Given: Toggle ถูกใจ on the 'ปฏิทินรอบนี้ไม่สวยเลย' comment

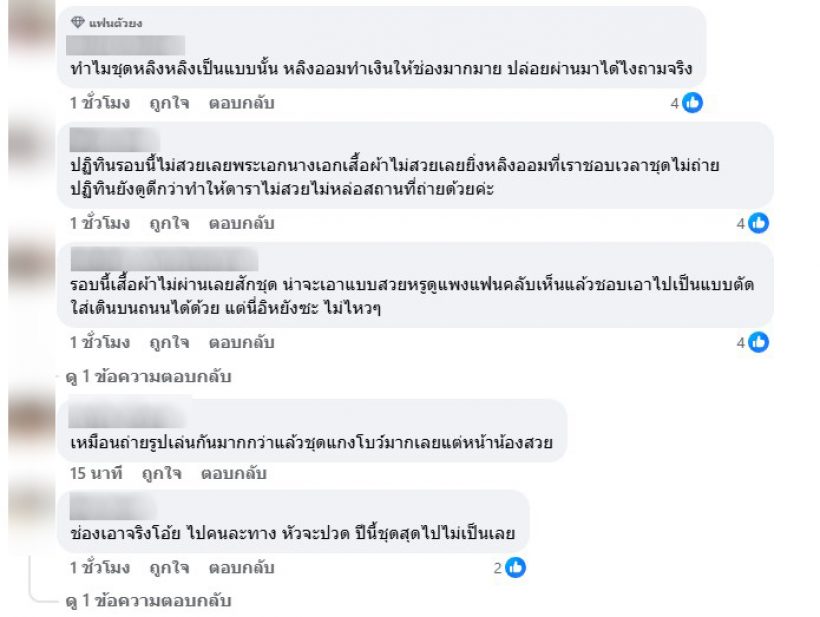Looking at the screenshot, I should click(169, 223).
